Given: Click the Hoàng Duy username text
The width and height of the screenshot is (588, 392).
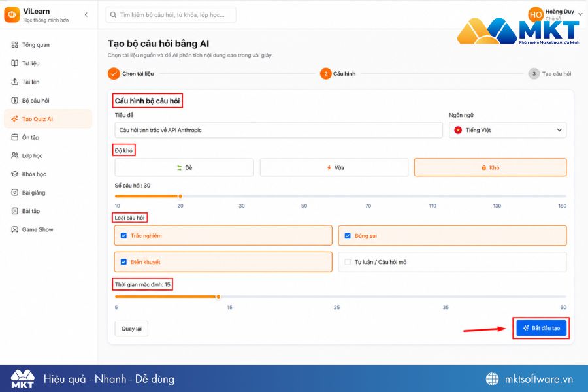Looking at the screenshot, I should point(559,12).
